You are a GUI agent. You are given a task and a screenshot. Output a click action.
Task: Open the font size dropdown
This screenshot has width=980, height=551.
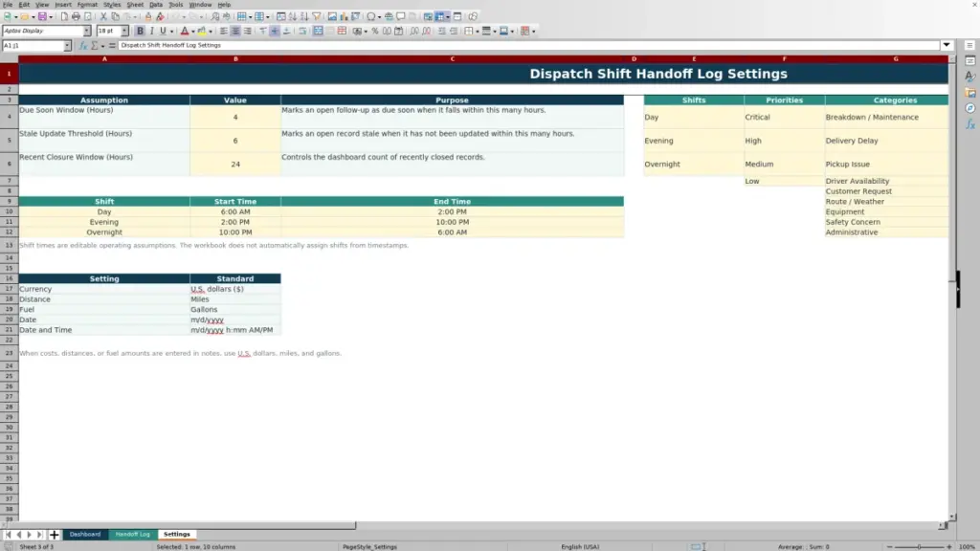point(124,32)
